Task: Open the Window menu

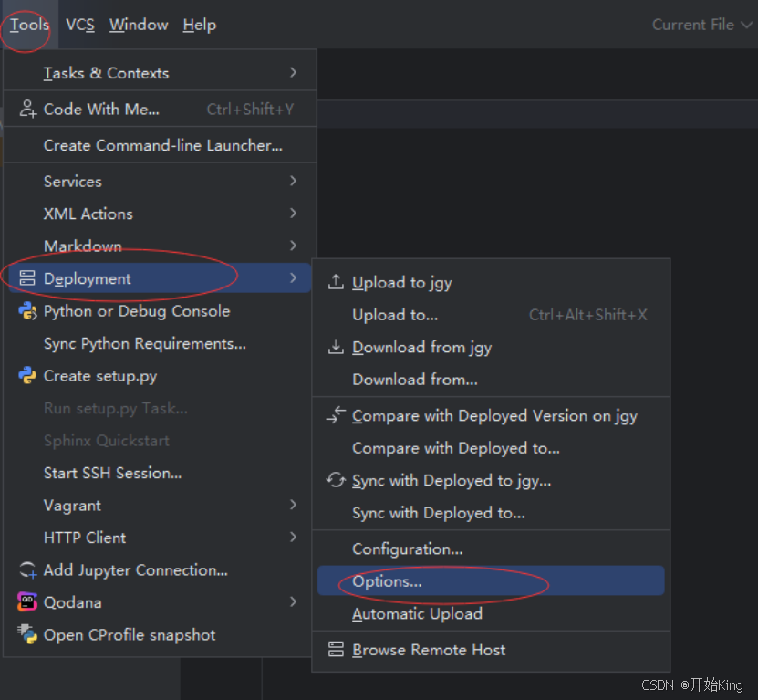Action: click(x=139, y=25)
